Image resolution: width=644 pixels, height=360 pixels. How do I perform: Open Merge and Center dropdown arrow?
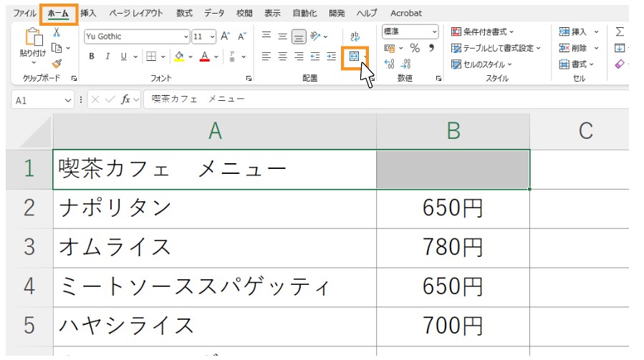point(365,57)
